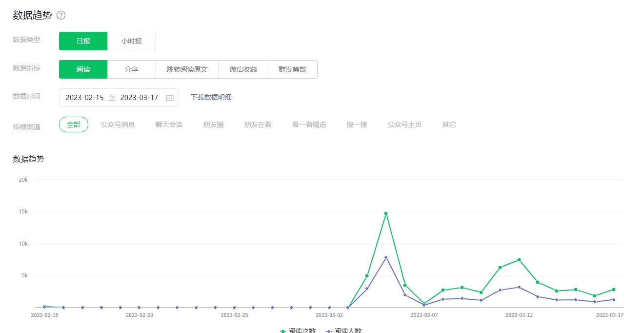The image size is (644, 333).
Task: Filter by 公众号主页 channel
Action: pos(405,125)
